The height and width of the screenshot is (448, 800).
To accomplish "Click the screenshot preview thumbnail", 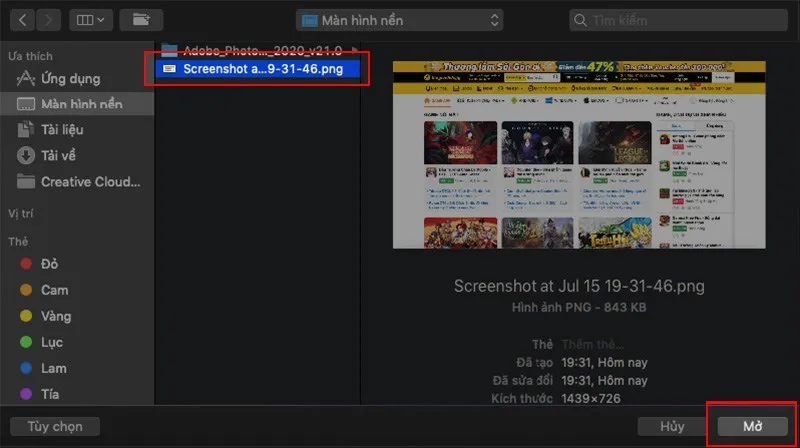I will click(579, 154).
